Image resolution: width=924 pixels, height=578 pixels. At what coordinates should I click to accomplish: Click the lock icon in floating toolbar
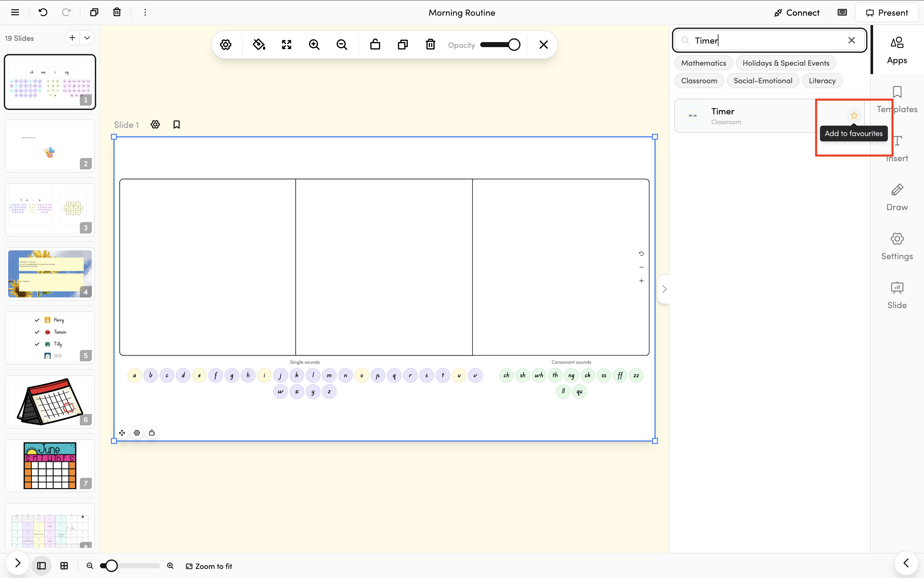[375, 45]
